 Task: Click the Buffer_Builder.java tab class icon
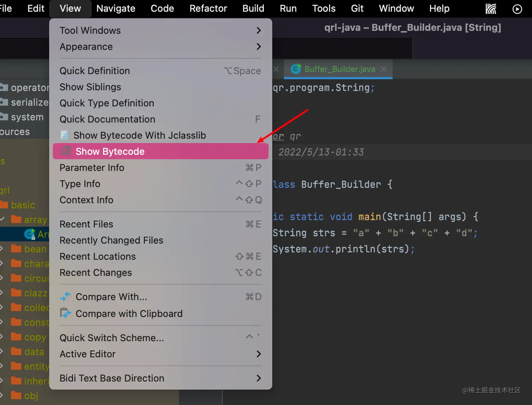point(295,69)
